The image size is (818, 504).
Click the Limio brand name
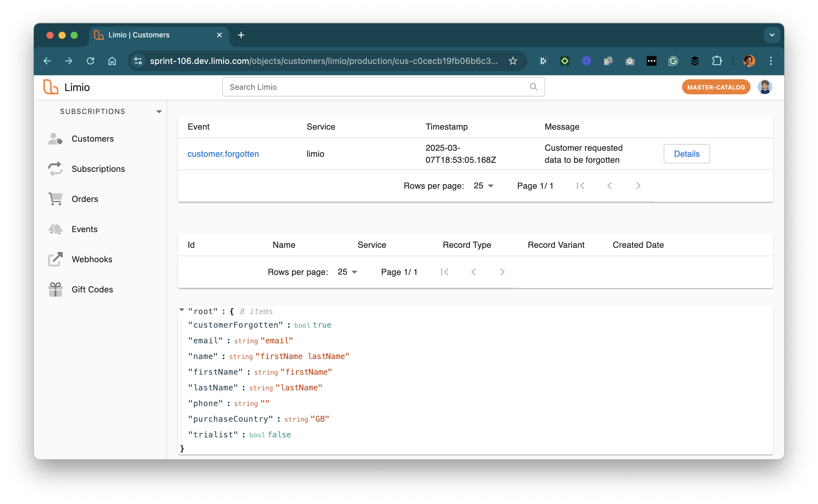click(x=77, y=87)
